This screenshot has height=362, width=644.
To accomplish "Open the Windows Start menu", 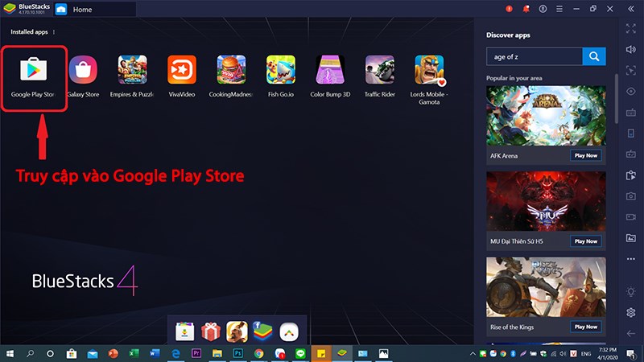I will [10, 354].
